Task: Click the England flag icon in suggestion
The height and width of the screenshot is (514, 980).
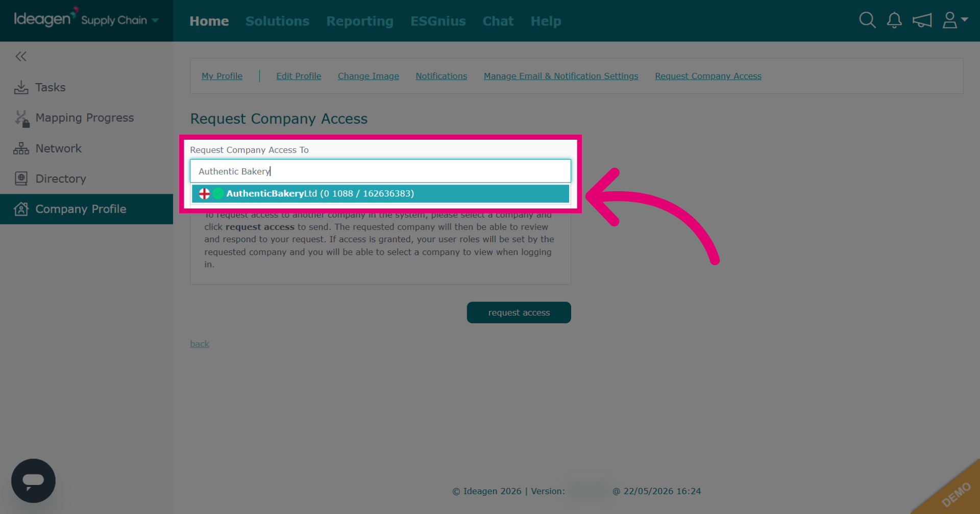Action: (204, 194)
